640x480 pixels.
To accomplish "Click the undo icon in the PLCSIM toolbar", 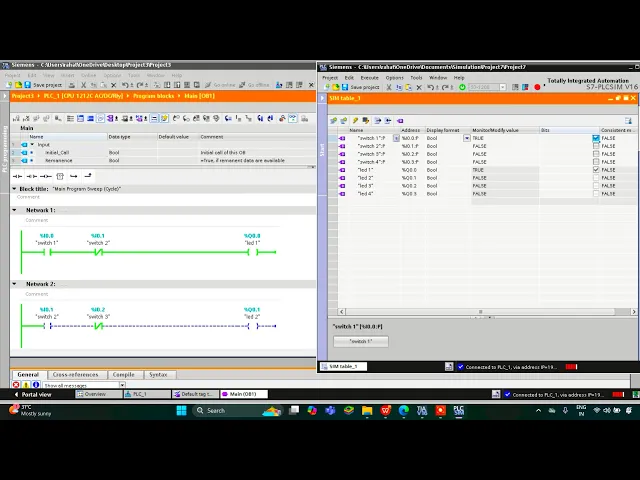I will [432, 87].
